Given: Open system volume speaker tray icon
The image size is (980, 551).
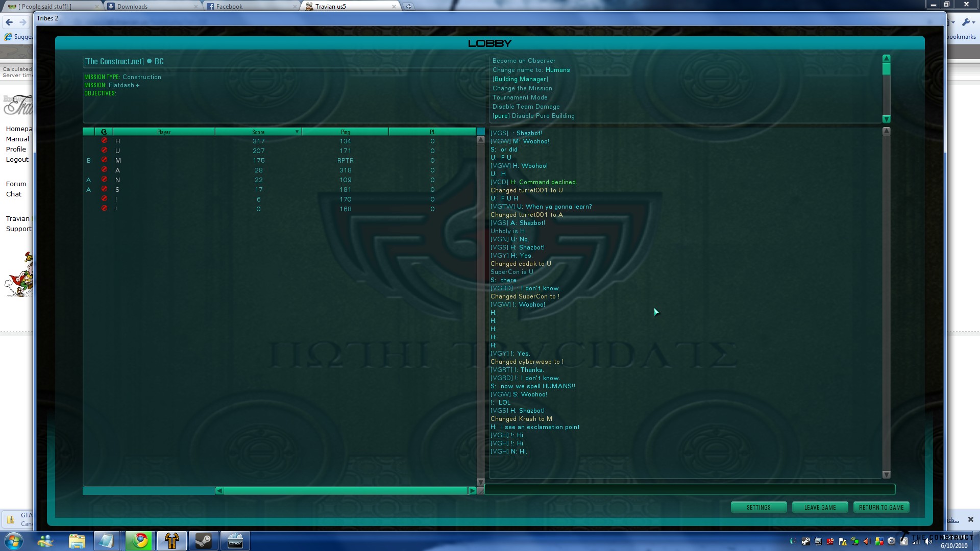Looking at the screenshot, I should (x=928, y=541).
